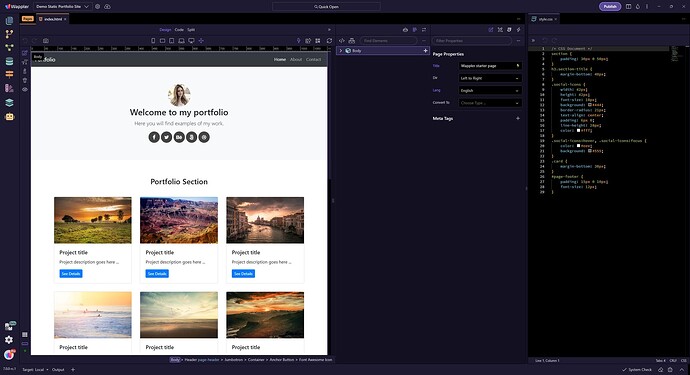The image size is (690, 375).
Task: Expand the Body node in the DOM tree
Action: tap(341, 51)
